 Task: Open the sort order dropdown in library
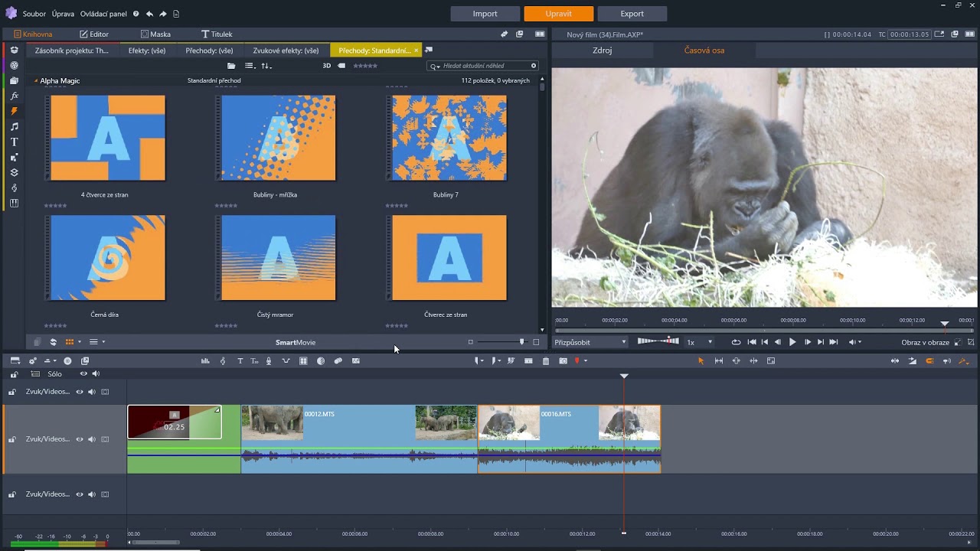point(266,66)
